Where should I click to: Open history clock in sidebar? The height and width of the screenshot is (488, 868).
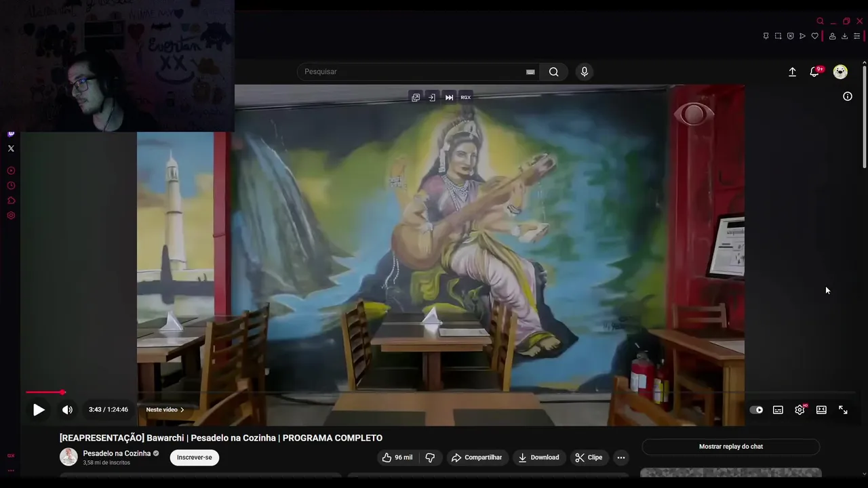click(11, 186)
